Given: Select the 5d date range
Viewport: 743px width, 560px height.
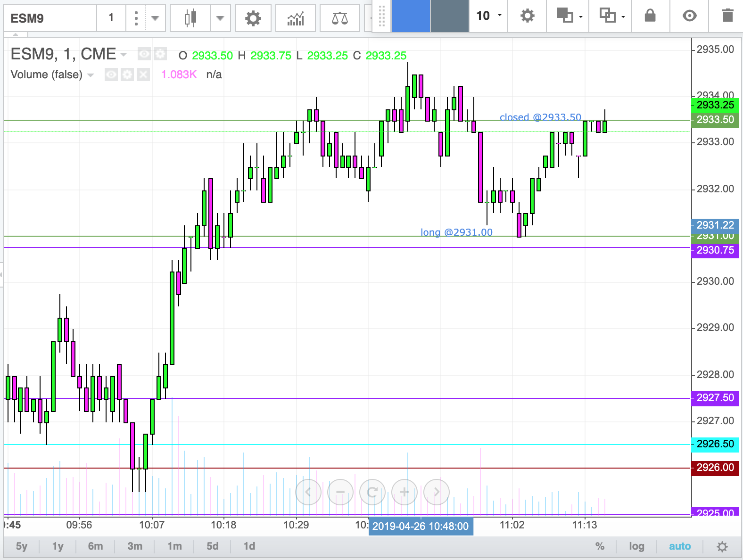Looking at the screenshot, I should coord(213,546).
